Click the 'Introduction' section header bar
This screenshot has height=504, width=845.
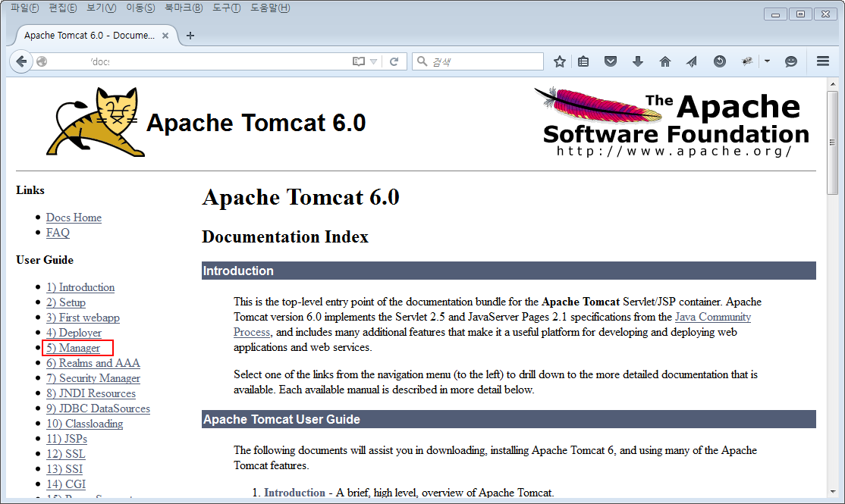click(509, 271)
